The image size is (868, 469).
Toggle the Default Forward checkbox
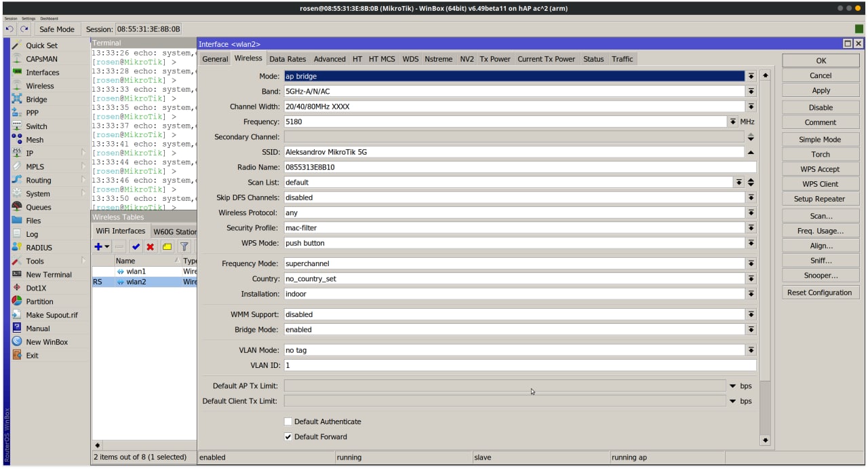288,437
